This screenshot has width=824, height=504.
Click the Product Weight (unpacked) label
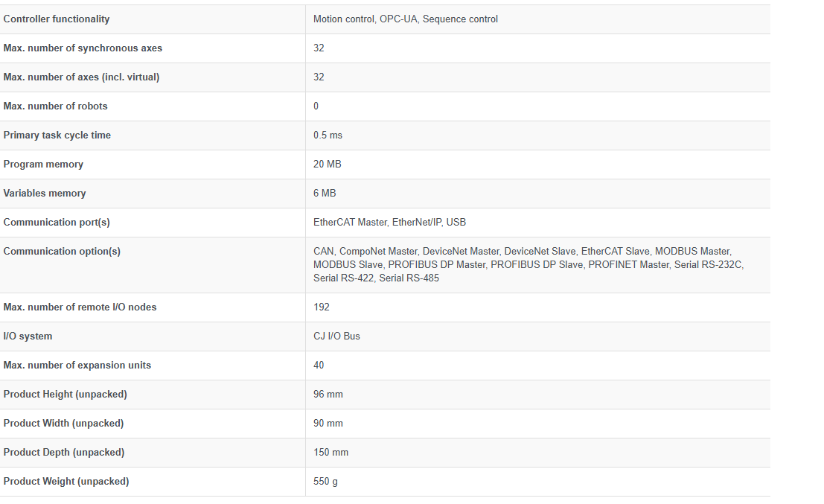(66, 482)
